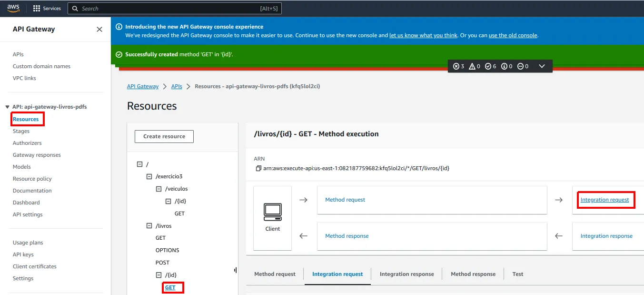The image size is (644, 295).
Task: Select OPTIONS method under /livros
Action: (168, 250)
